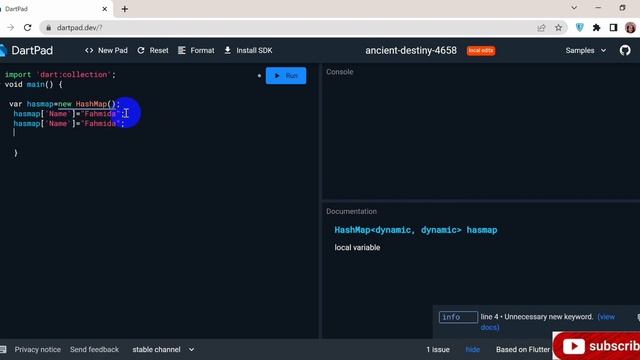Bookmark this page with star icon
The height and width of the screenshot is (360, 640).
[x=558, y=28]
